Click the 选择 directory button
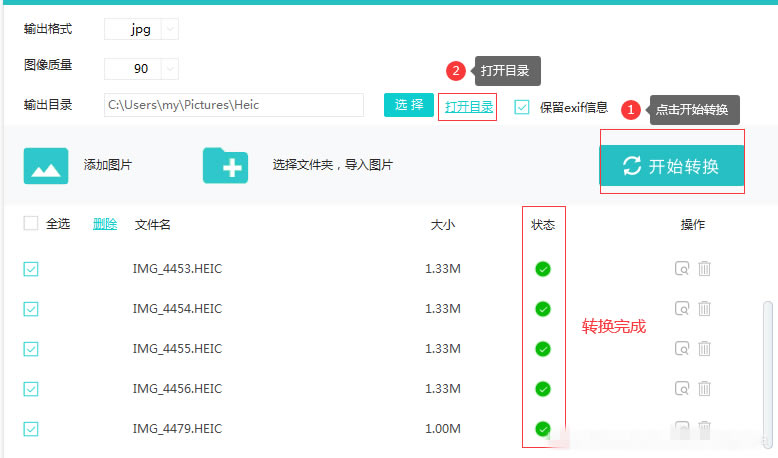The width and height of the screenshot is (778, 458). pyautogui.click(x=408, y=105)
